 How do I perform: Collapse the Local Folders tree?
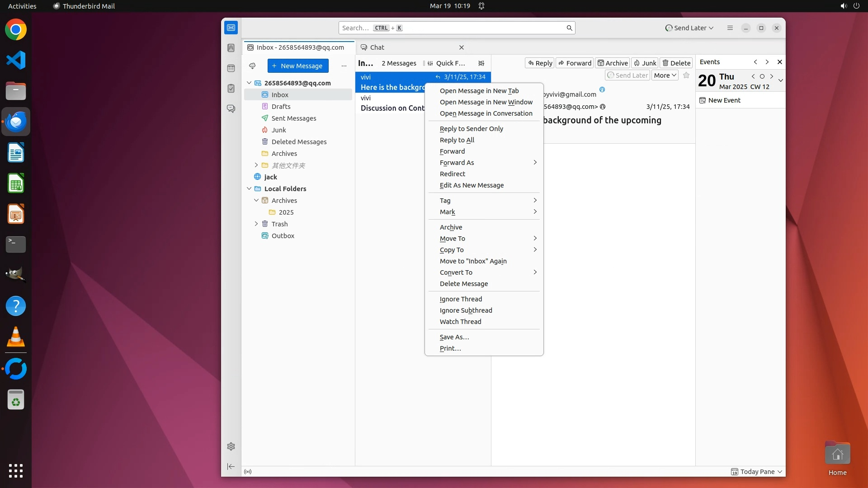click(249, 189)
